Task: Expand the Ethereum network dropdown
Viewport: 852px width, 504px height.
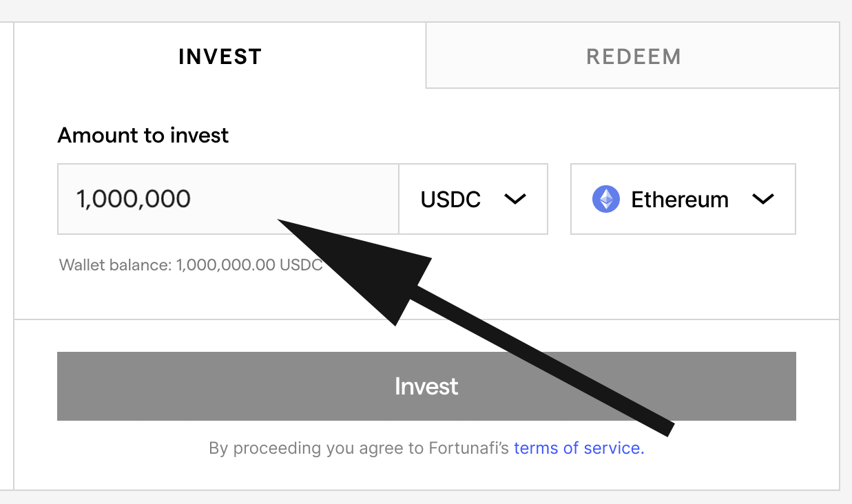Action: 683,199
